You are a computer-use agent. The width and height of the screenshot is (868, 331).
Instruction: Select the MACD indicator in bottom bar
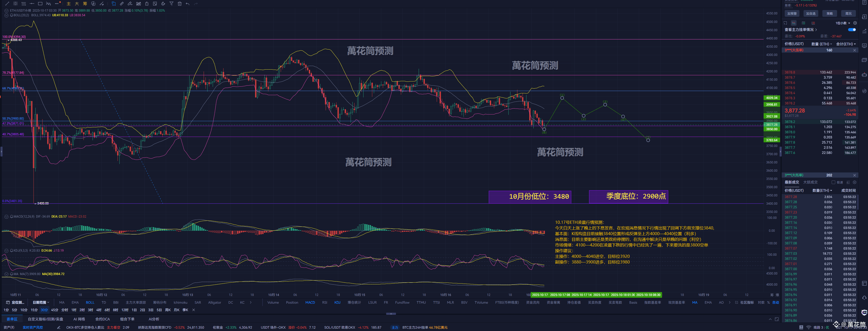coord(310,302)
